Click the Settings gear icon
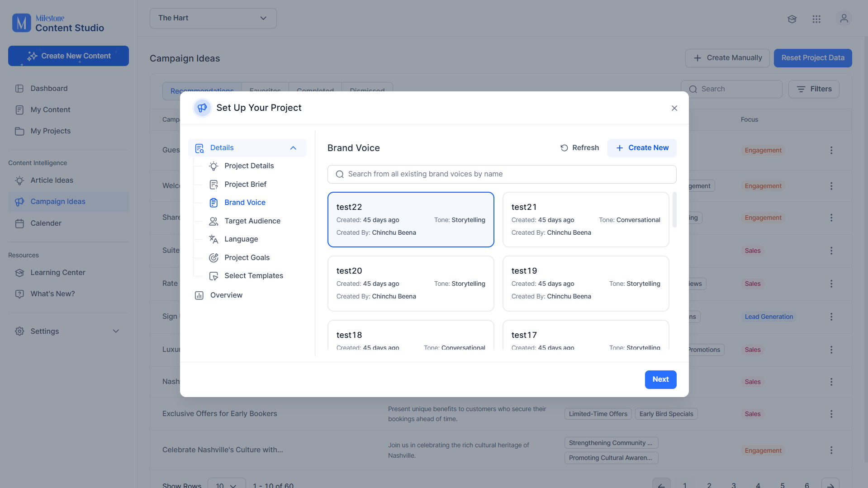Image resolution: width=868 pixels, height=488 pixels. click(19, 332)
